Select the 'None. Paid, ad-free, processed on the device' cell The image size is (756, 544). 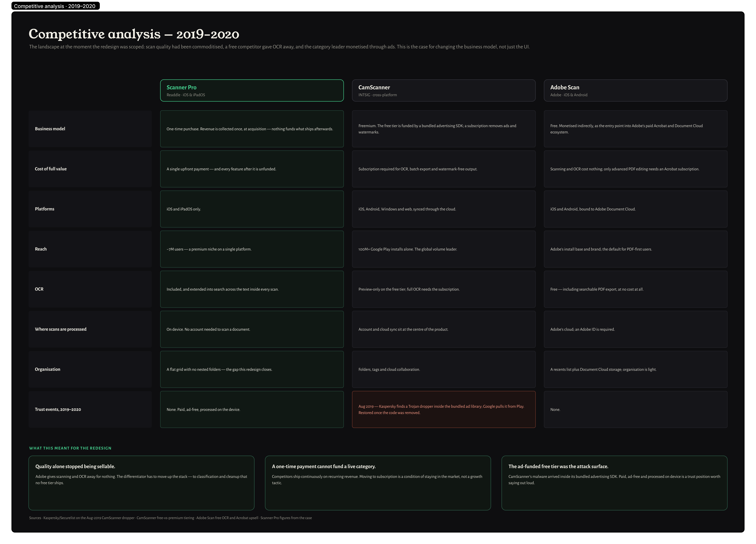252,409
